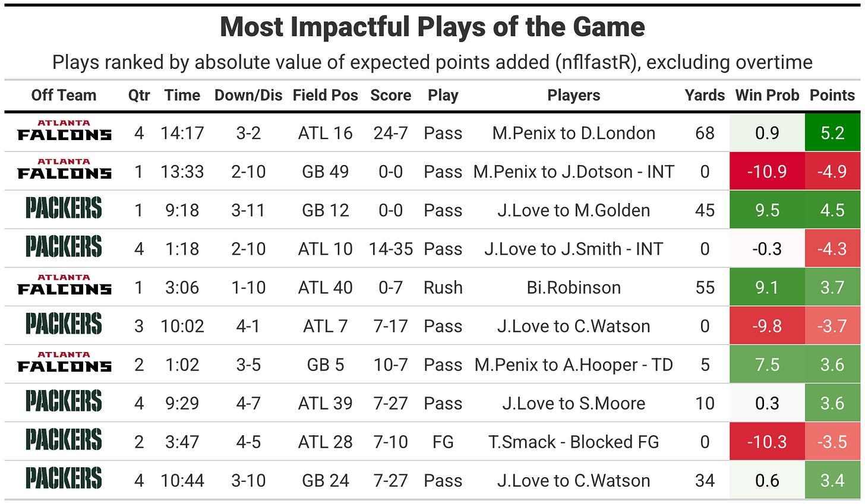This screenshot has height=504, width=865.
Task: Click the Off Team column header
Action: pos(64,95)
